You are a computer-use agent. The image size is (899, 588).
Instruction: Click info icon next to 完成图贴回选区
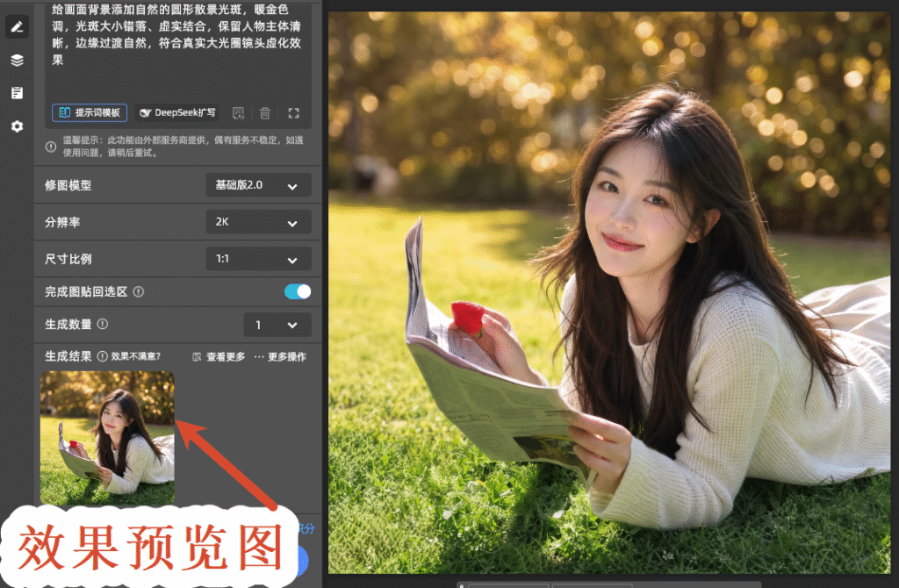click(138, 291)
